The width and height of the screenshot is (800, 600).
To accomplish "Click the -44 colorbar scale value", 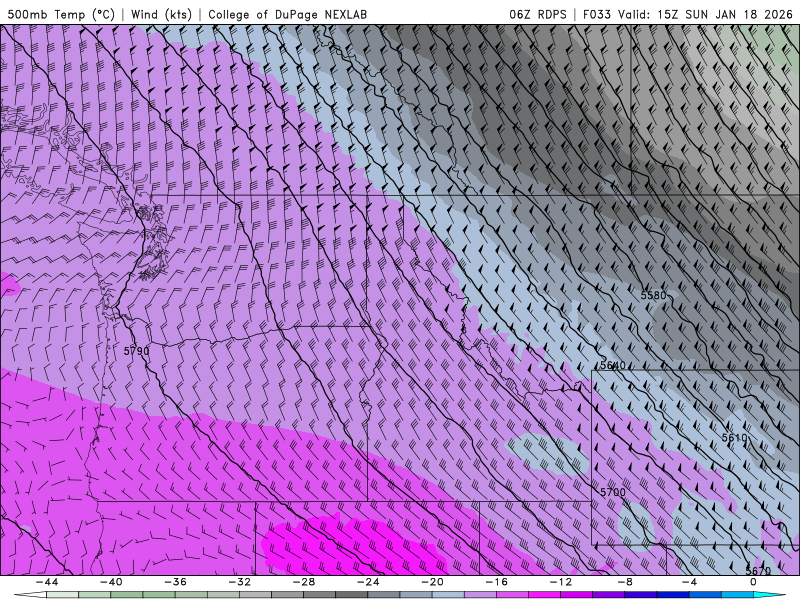I will 47,582.
